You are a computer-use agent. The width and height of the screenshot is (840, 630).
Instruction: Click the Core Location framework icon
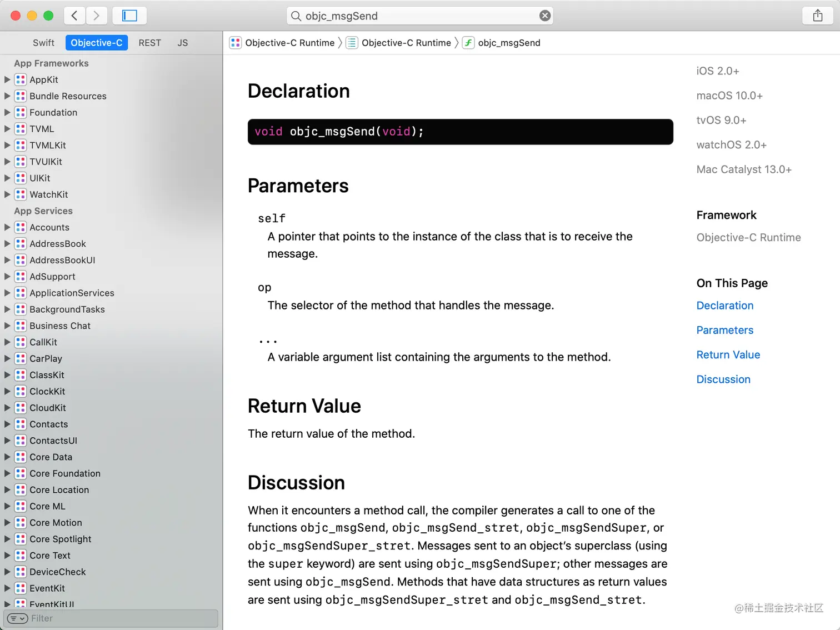click(x=21, y=489)
